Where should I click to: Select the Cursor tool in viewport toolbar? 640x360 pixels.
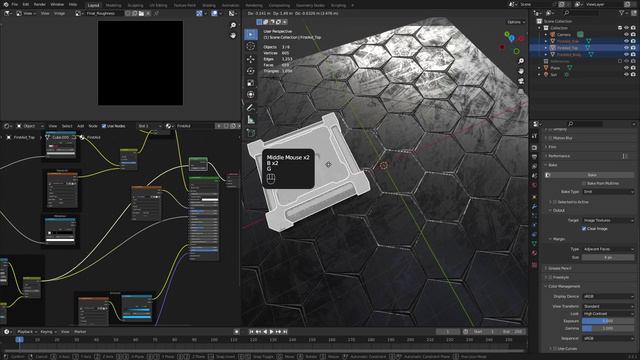coord(251,47)
